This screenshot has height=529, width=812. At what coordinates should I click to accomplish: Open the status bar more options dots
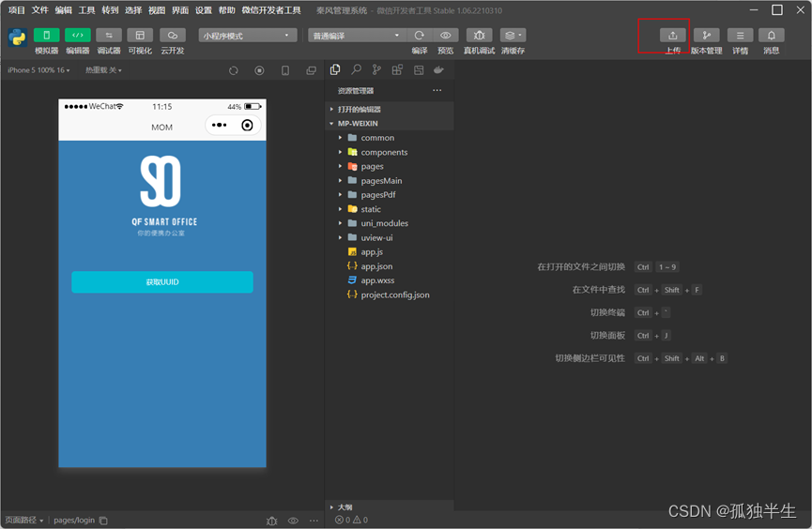pyautogui.click(x=314, y=521)
